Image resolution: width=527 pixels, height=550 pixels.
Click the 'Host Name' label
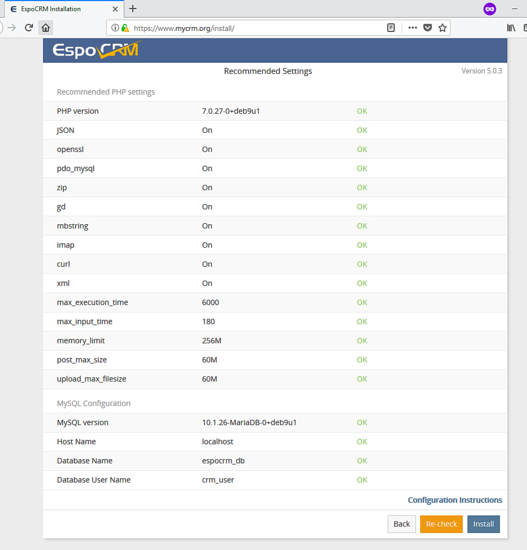click(x=76, y=442)
